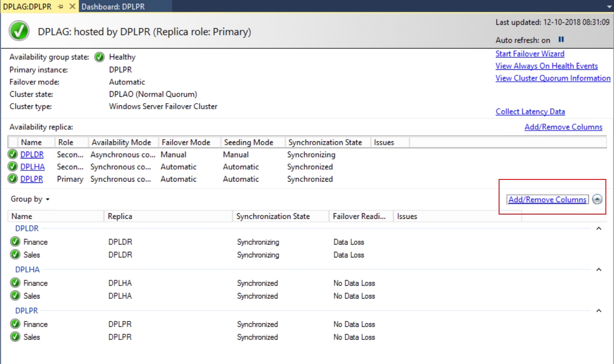This screenshot has height=364, width=614.
Task: Collapse the DPLHA group
Action: tap(599, 270)
